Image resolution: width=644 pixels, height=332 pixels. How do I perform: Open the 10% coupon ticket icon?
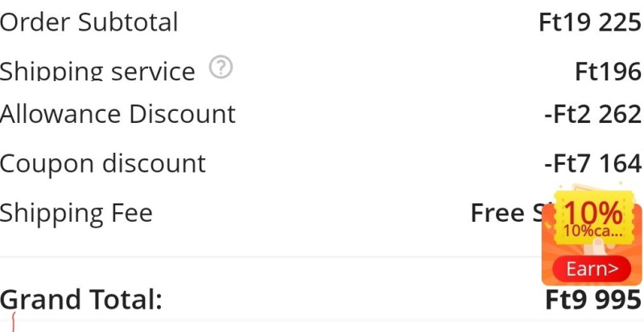coord(592,212)
